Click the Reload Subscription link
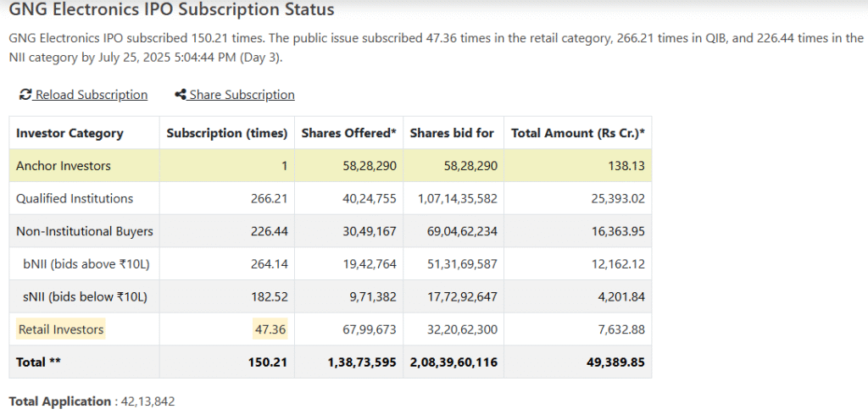The height and width of the screenshot is (420, 868). click(x=84, y=95)
